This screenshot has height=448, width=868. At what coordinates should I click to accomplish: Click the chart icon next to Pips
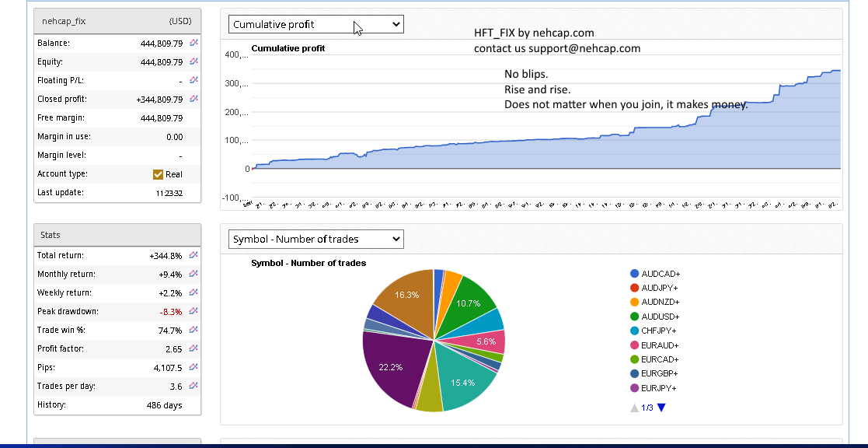pos(194,367)
